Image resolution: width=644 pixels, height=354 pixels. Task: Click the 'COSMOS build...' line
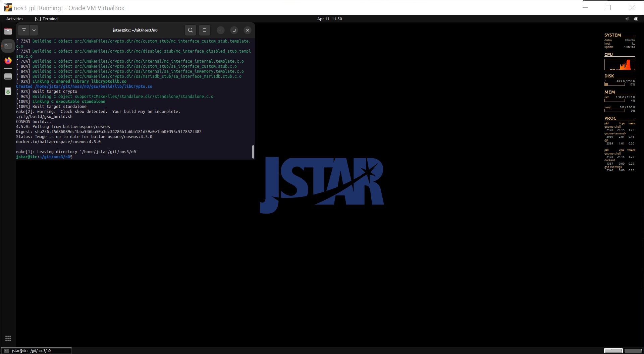pyautogui.click(x=34, y=122)
